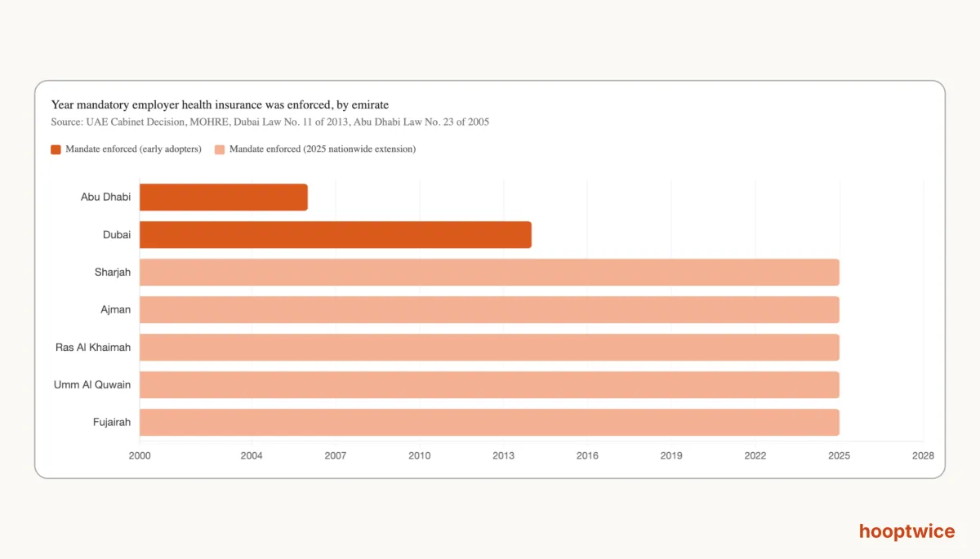Toggle the early adopters legend swatch
The image size is (980, 559).
pyautogui.click(x=56, y=149)
